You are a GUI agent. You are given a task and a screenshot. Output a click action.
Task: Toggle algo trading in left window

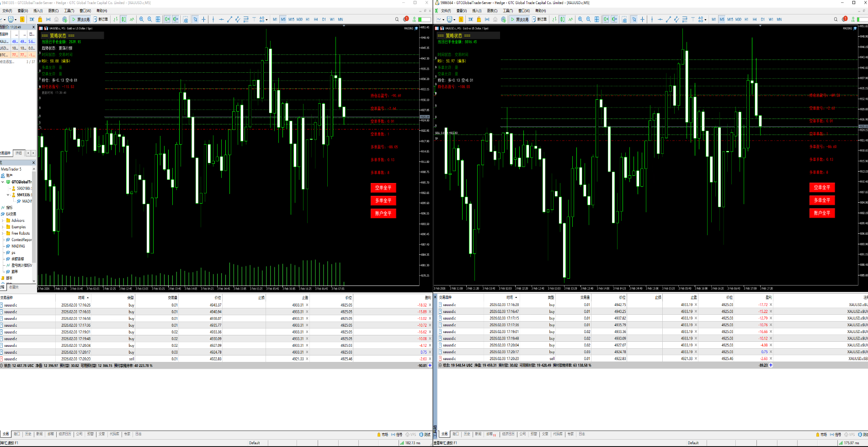point(81,19)
